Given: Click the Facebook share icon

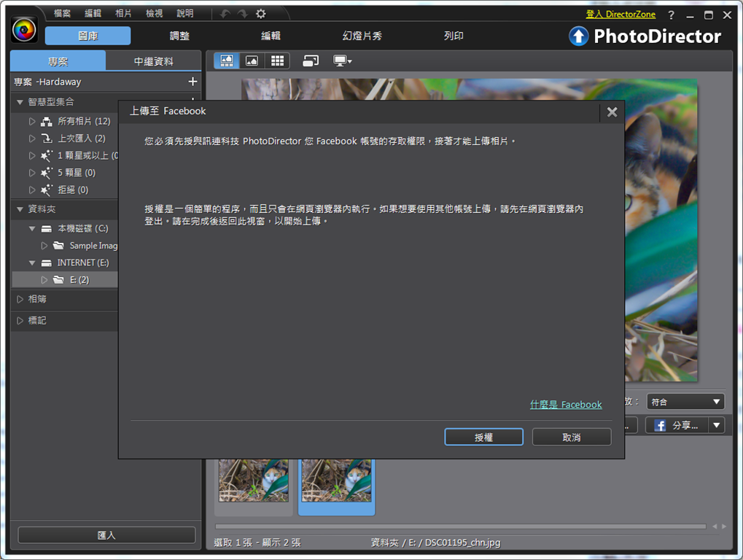Looking at the screenshot, I should 660,425.
